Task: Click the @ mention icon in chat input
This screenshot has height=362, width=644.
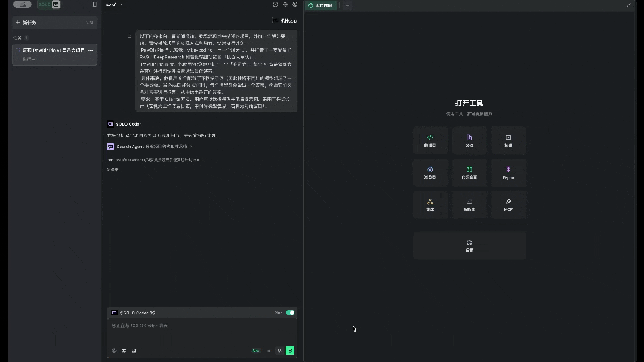Action: click(x=114, y=351)
